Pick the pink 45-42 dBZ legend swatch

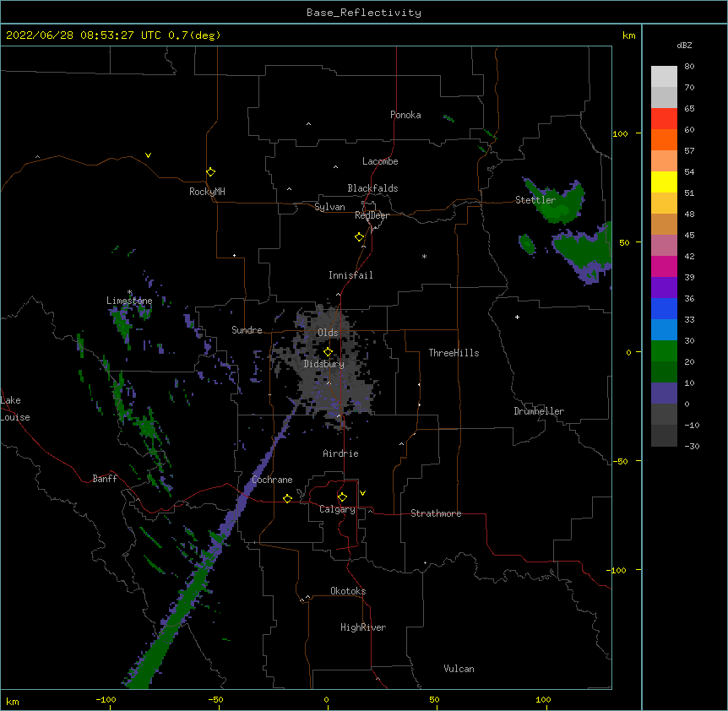[664, 246]
